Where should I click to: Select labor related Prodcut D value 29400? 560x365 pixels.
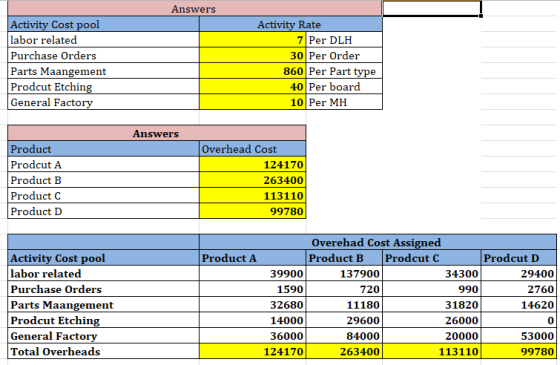519,273
